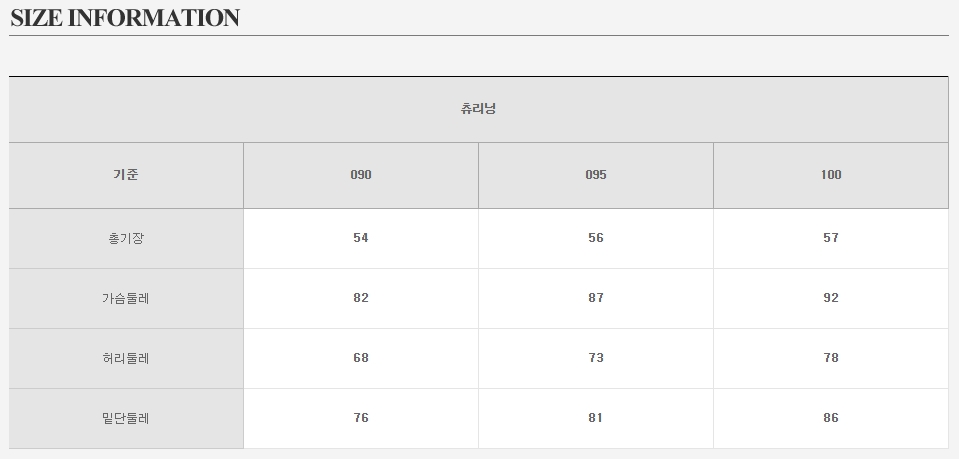The height and width of the screenshot is (459, 959).
Task: Click the 기준 column header
Action: click(126, 175)
